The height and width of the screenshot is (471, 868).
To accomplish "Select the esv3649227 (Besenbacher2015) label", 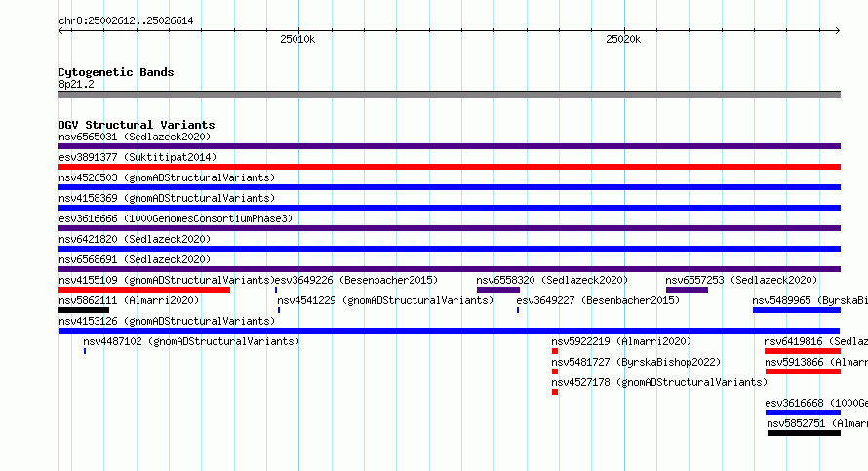I will click(x=598, y=300).
